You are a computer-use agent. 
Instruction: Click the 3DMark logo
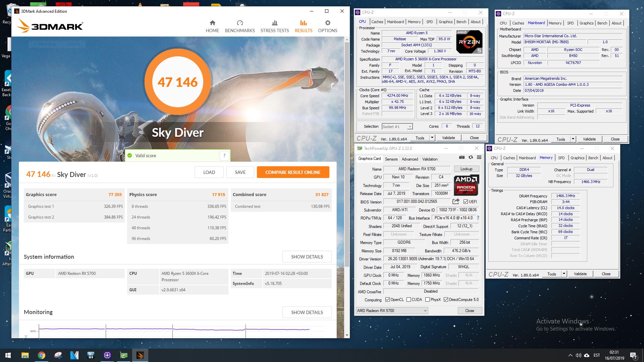[50, 26]
